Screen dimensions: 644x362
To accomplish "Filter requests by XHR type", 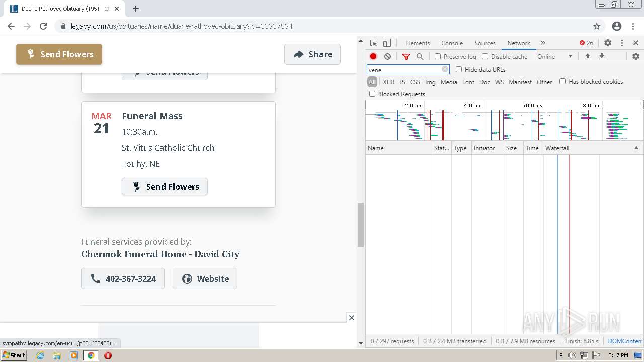I will [388, 82].
